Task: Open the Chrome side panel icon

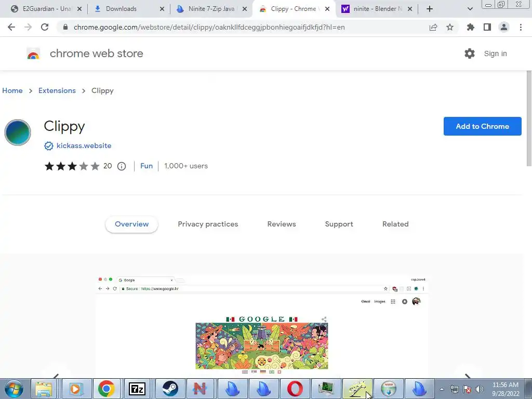Action: (487, 27)
